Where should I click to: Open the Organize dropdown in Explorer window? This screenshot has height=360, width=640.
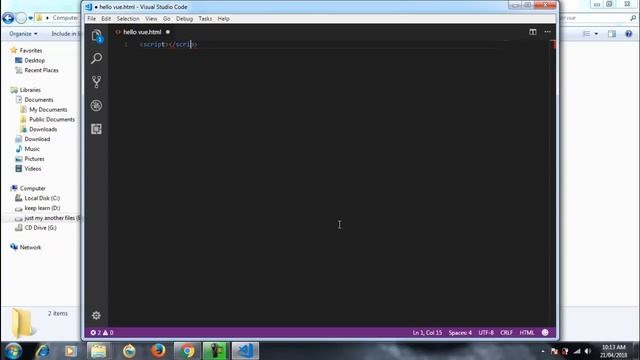click(x=23, y=33)
